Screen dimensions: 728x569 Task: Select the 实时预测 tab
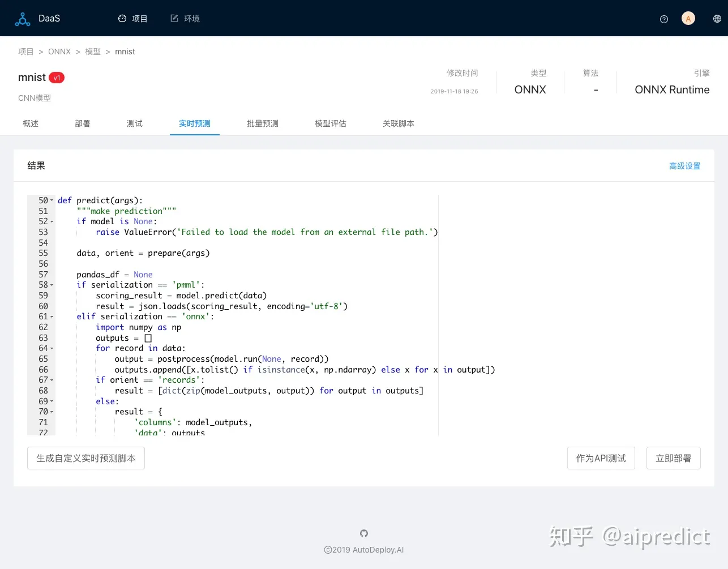coord(195,123)
